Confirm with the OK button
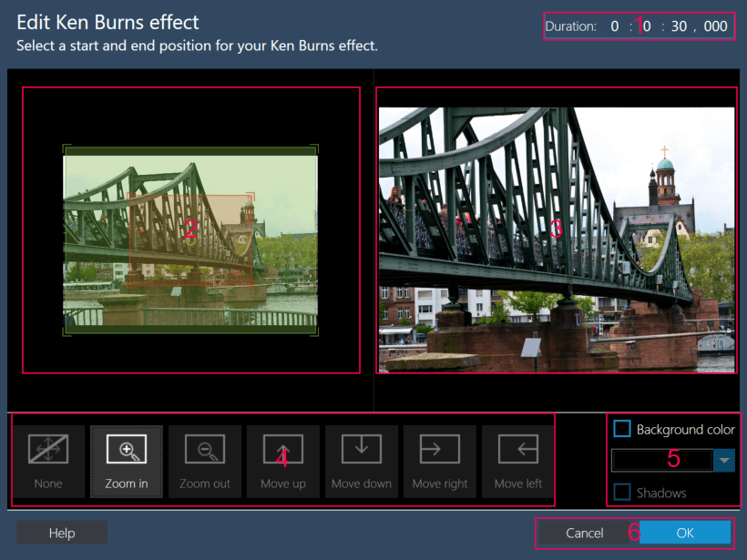The image size is (747, 560). point(685,533)
